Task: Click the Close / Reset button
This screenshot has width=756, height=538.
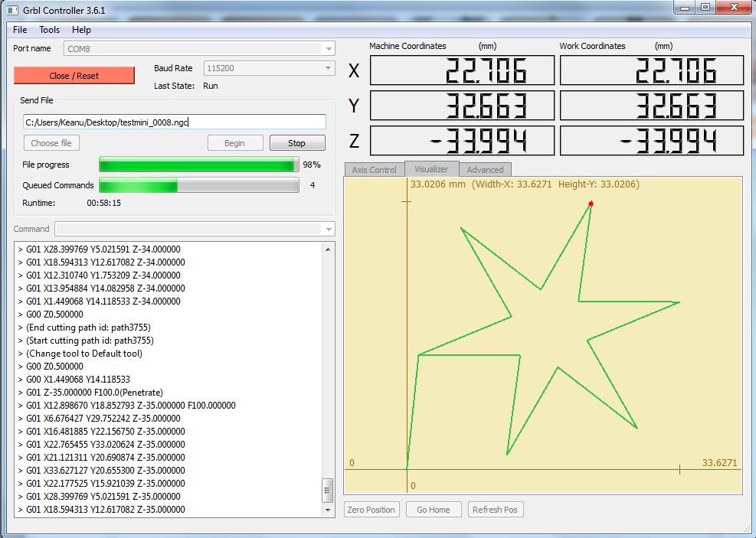Action: (74, 76)
